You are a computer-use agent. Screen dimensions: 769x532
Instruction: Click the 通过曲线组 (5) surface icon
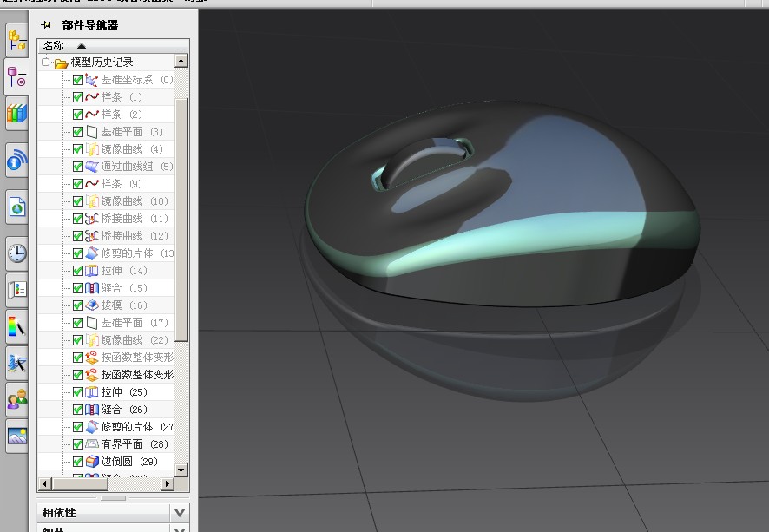click(x=92, y=167)
